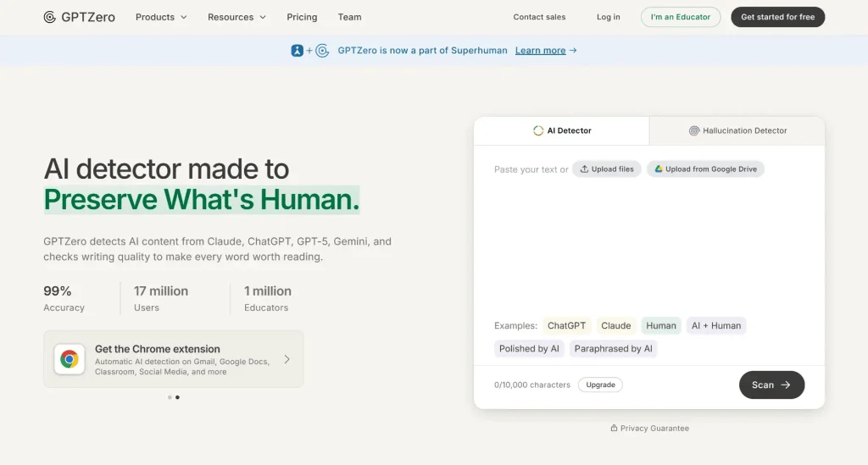Click the GPTZero spiral icon in banner
This screenshot has height=465, width=868.
[322, 50]
